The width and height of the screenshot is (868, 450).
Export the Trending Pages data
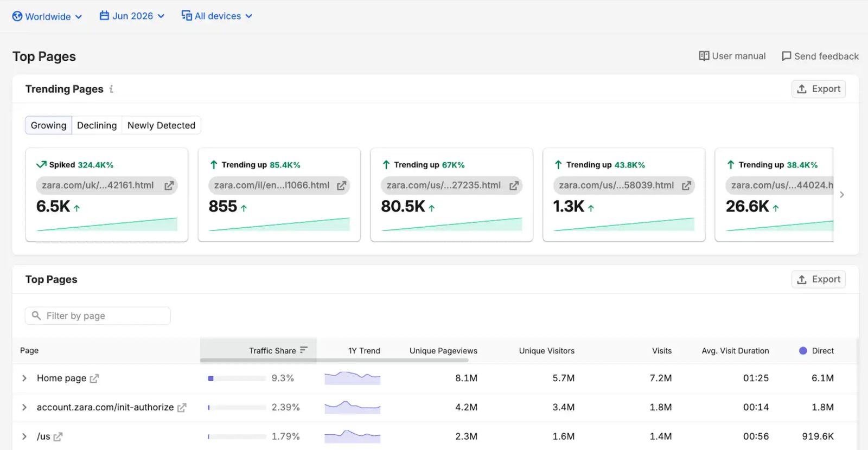[818, 89]
